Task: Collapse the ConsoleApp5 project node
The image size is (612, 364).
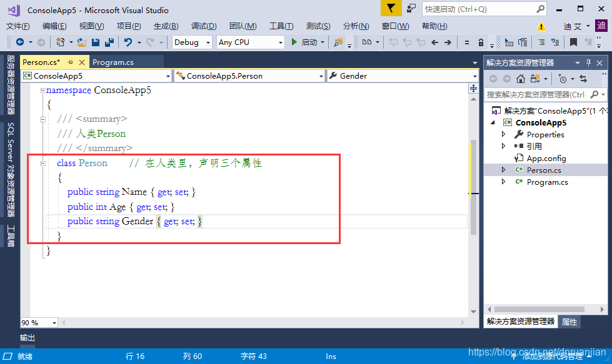Action: pyautogui.click(x=493, y=122)
